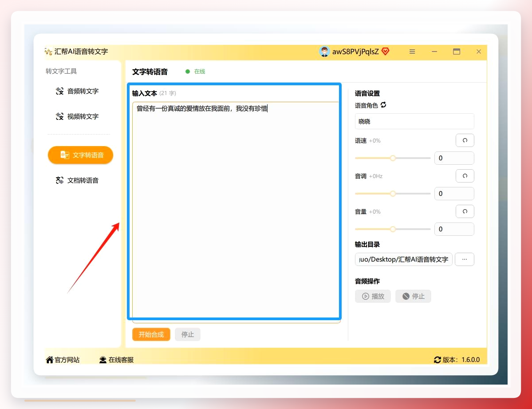
Task: Click the 音调 numeric input field
Action: (454, 194)
